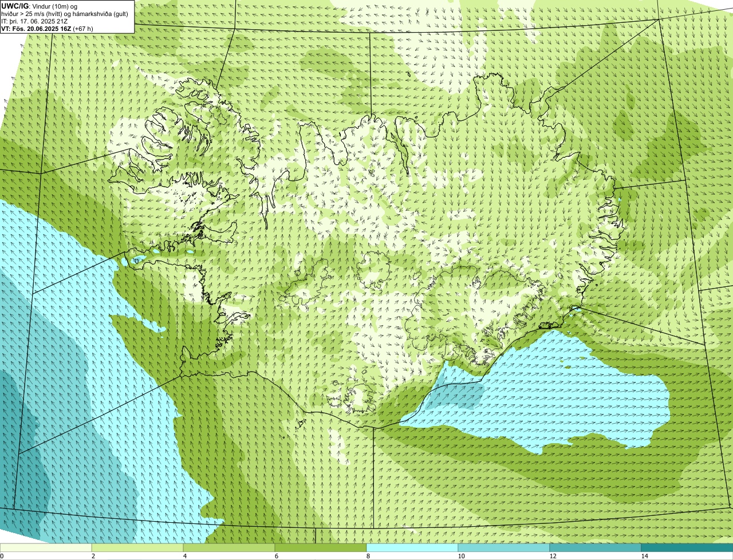Click the 'VT: Fös. 20.06.2025 16Z (+67 h)' line
733x560 pixels.
[x=47, y=29]
